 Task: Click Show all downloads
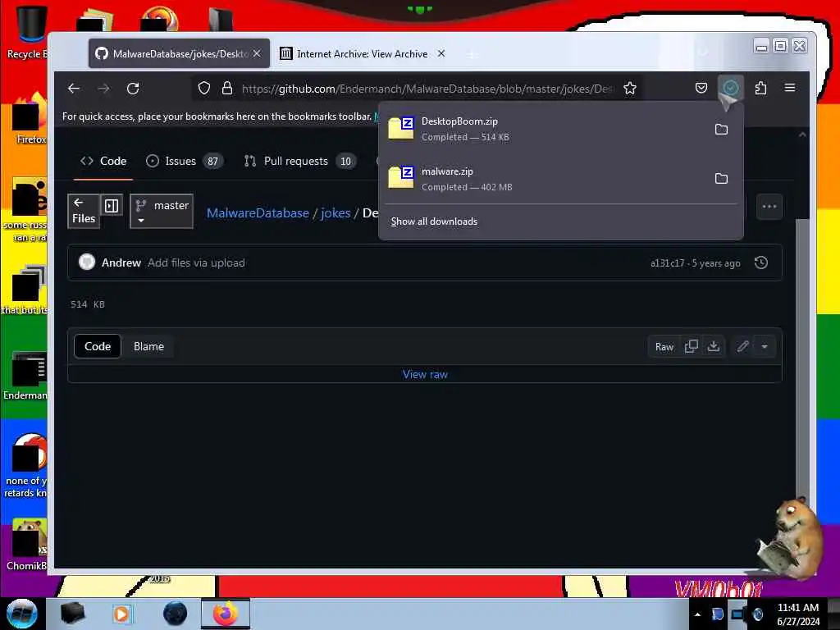[x=434, y=221]
